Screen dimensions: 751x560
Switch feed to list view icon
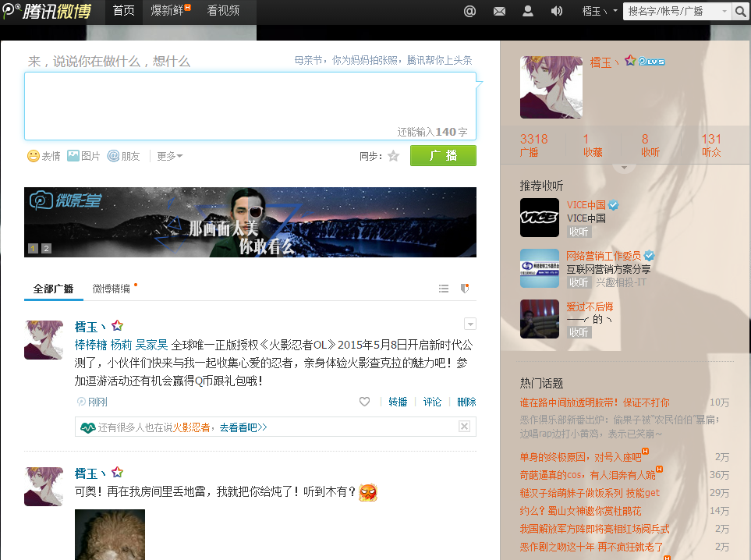(444, 289)
